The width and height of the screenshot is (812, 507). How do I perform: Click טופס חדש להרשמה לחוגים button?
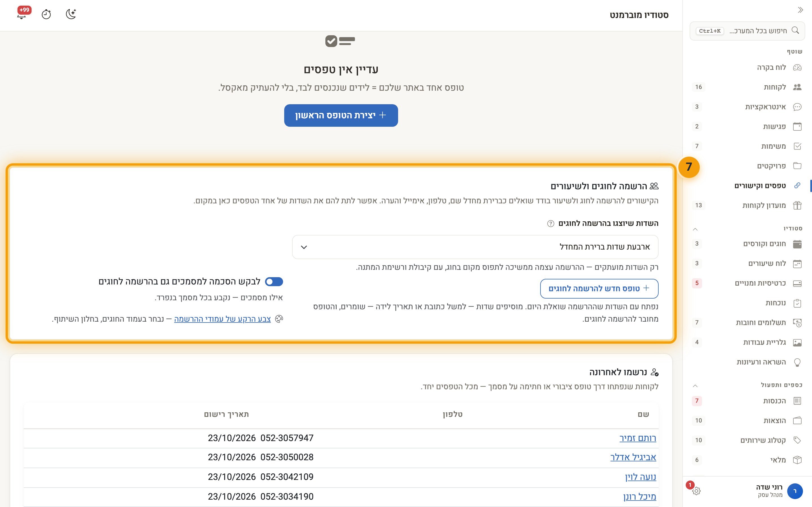pyautogui.click(x=599, y=288)
